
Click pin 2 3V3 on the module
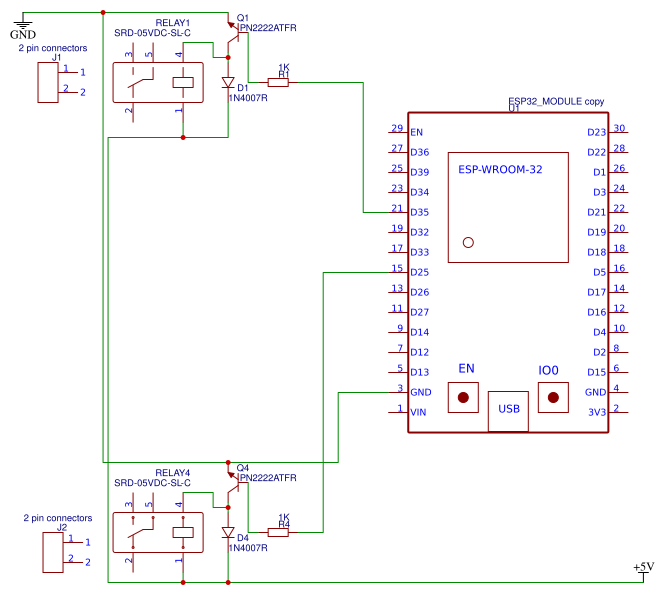[x=618, y=412]
